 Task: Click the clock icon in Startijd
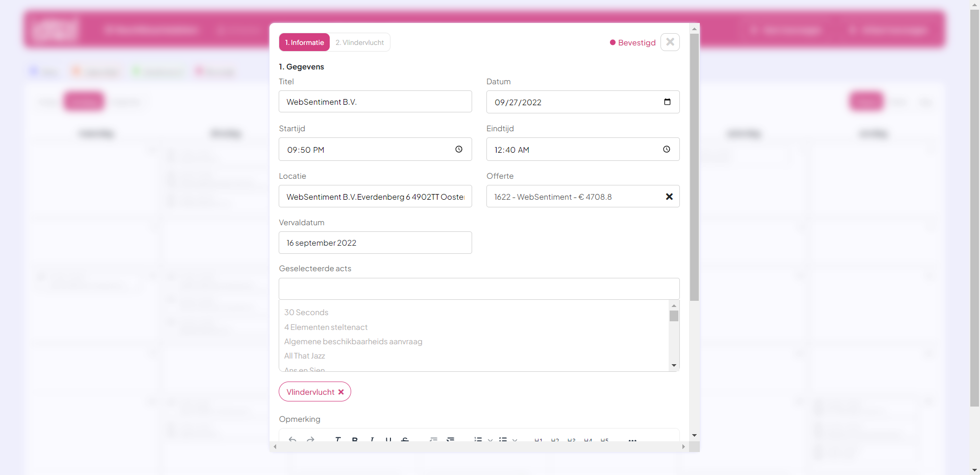click(x=458, y=149)
